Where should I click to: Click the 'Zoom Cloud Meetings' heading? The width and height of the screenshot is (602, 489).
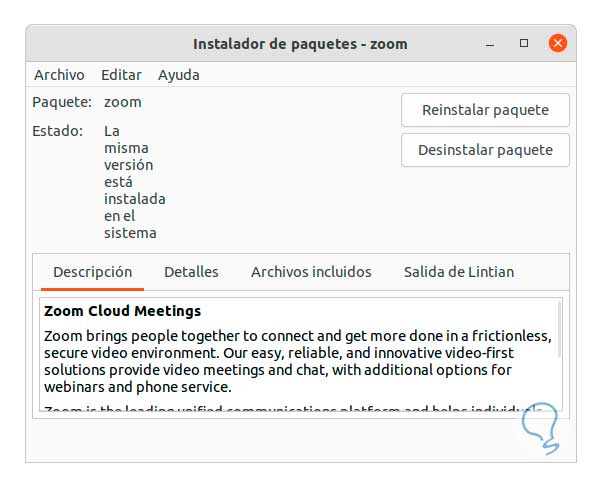point(123,311)
